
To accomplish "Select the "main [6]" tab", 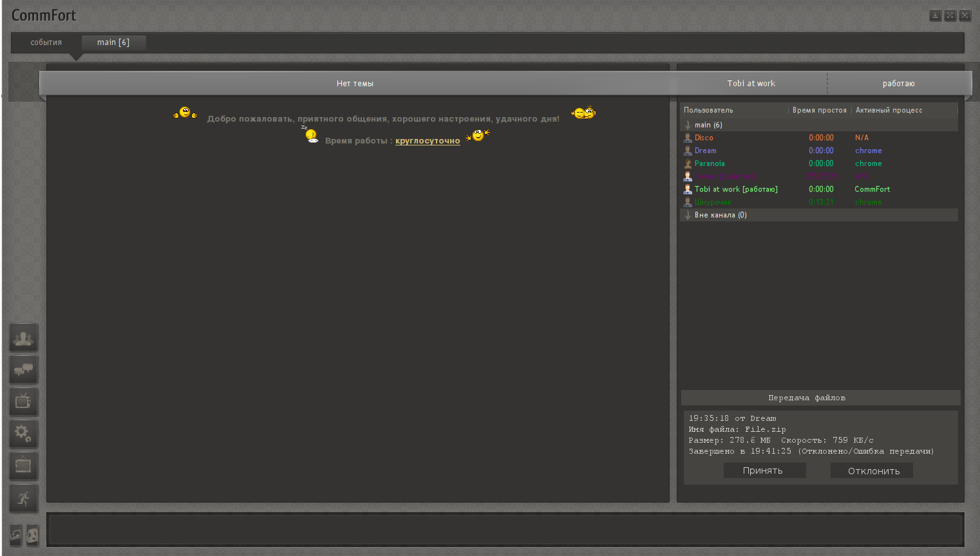I will (x=113, y=42).
